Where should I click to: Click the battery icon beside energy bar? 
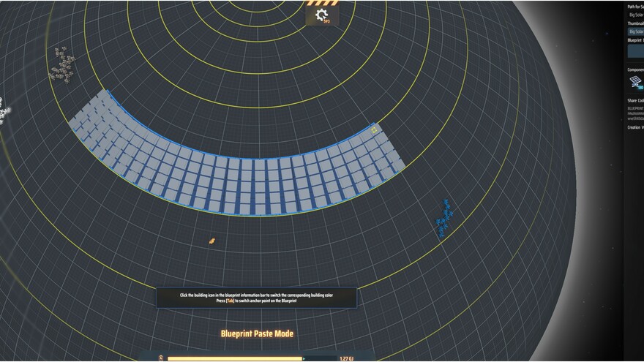(x=162, y=358)
